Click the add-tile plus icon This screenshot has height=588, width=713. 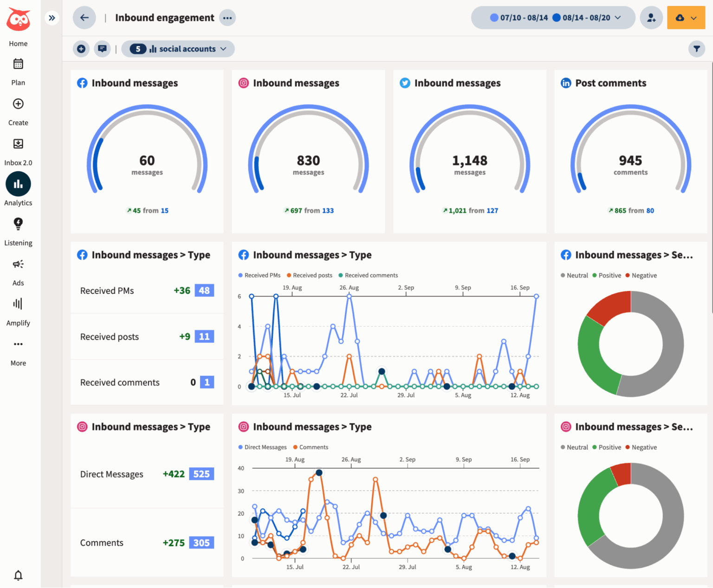tap(81, 48)
